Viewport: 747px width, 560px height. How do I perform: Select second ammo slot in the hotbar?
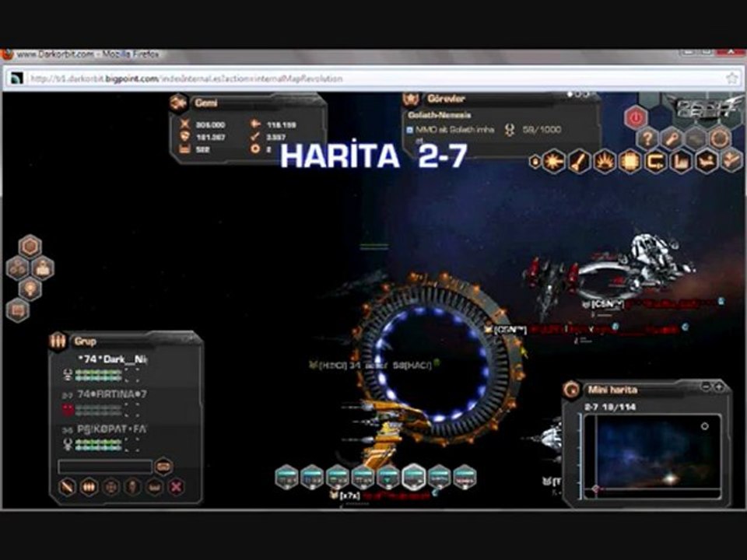click(x=312, y=477)
